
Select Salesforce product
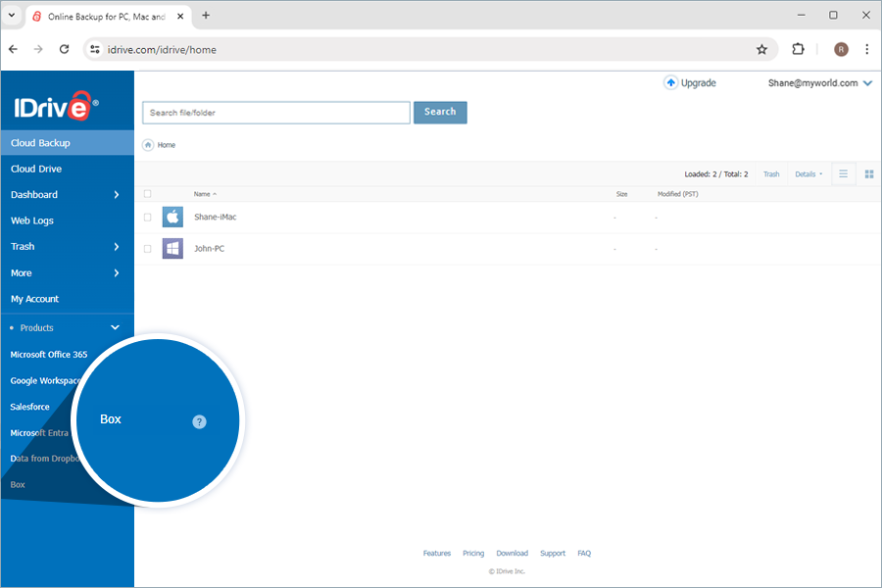point(29,407)
